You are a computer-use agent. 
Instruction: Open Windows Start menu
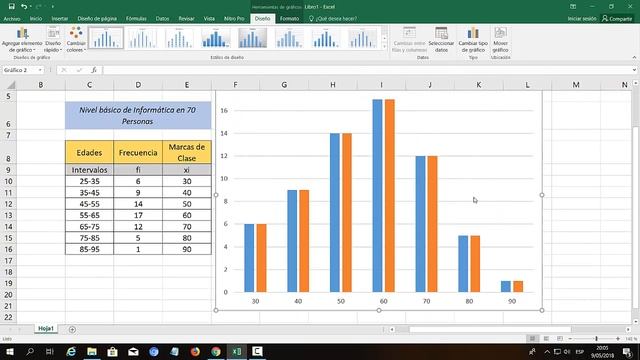(10, 351)
